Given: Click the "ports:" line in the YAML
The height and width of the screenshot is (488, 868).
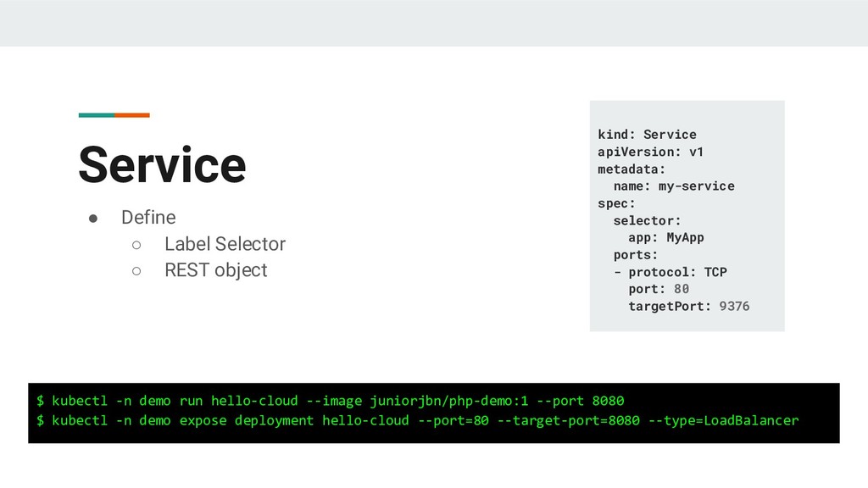Looking at the screenshot, I should click(636, 254).
